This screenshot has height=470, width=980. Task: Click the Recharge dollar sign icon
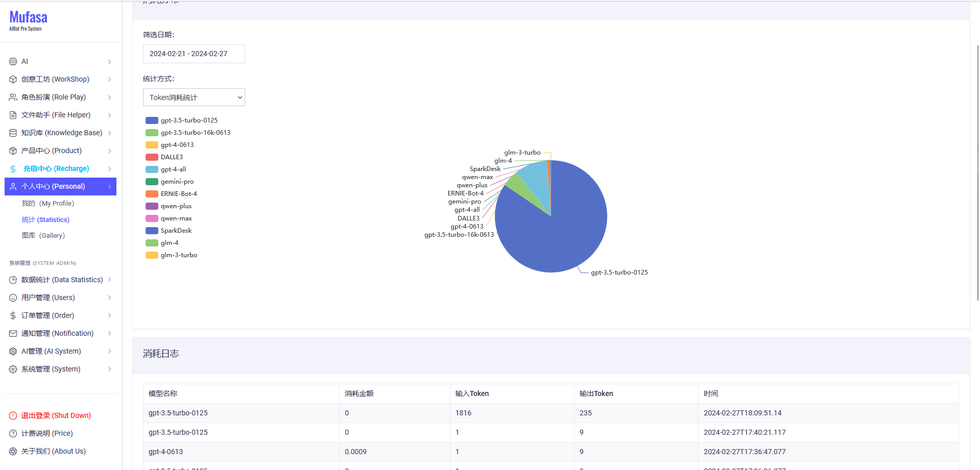(x=13, y=169)
